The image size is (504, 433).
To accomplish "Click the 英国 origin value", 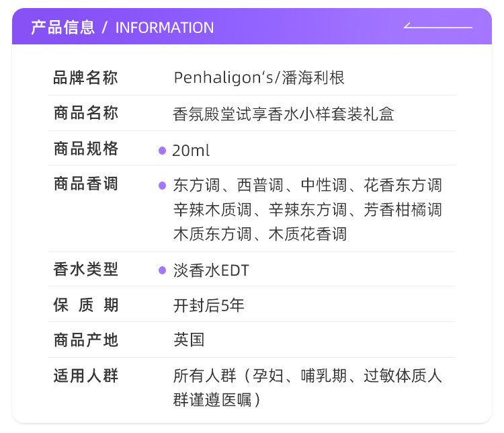I will click(188, 340).
